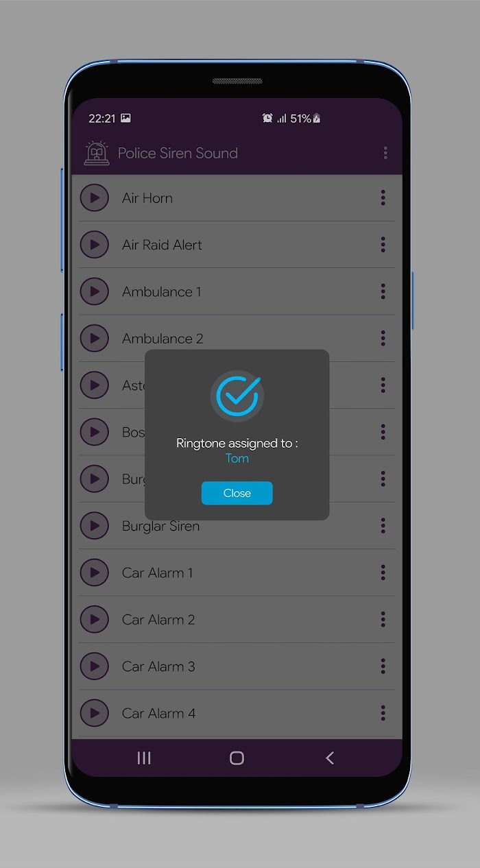Play the Burglar Siren sound
The image size is (480, 868).
95,526
